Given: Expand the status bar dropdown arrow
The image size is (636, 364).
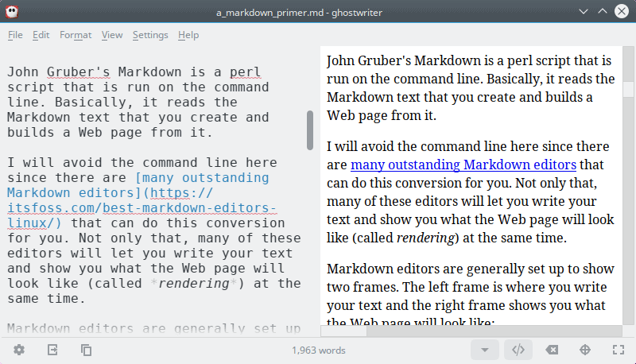Looking at the screenshot, I should pos(484,350).
